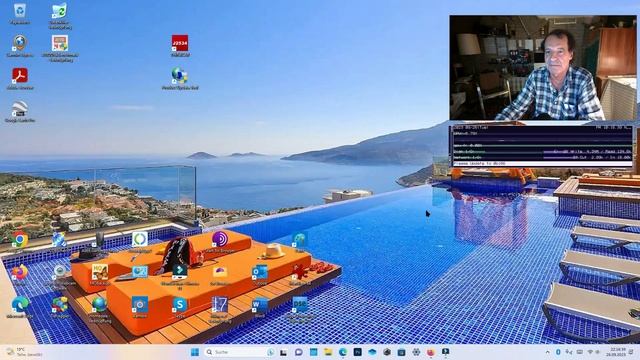
Task: Open the Kamera desktop shortcut
Action: [140, 304]
